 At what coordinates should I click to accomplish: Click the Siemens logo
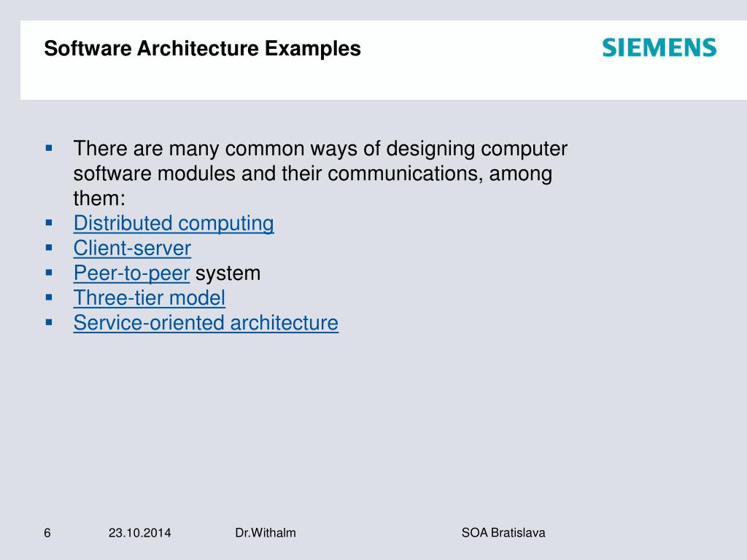(x=659, y=49)
